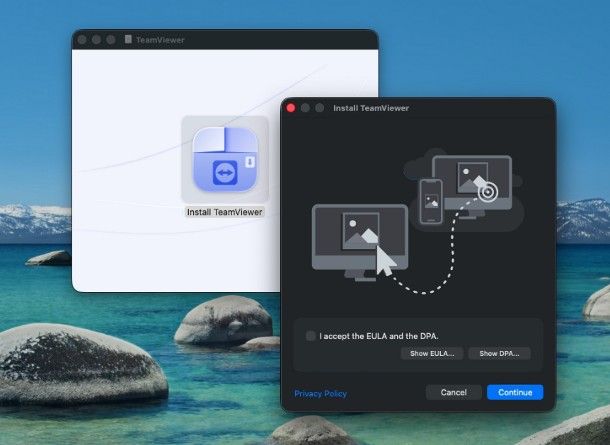Click the Install TeamViewer dialog title text
Image resolution: width=610 pixels, height=445 pixels.
pos(371,108)
